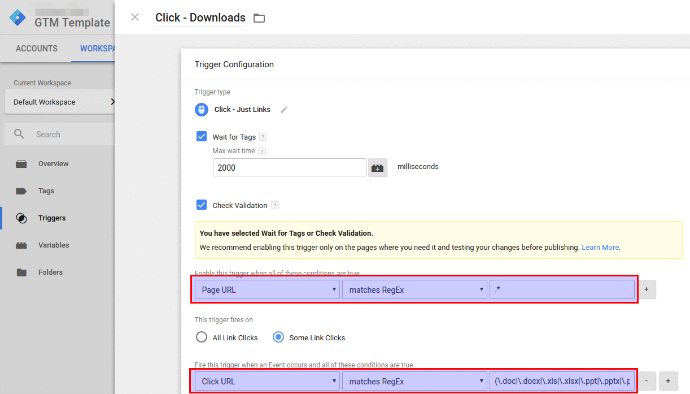Open Page URL row's matches RegEx dropdown
This screenshot has width=690, height=394.
click(x=415, y=290)
